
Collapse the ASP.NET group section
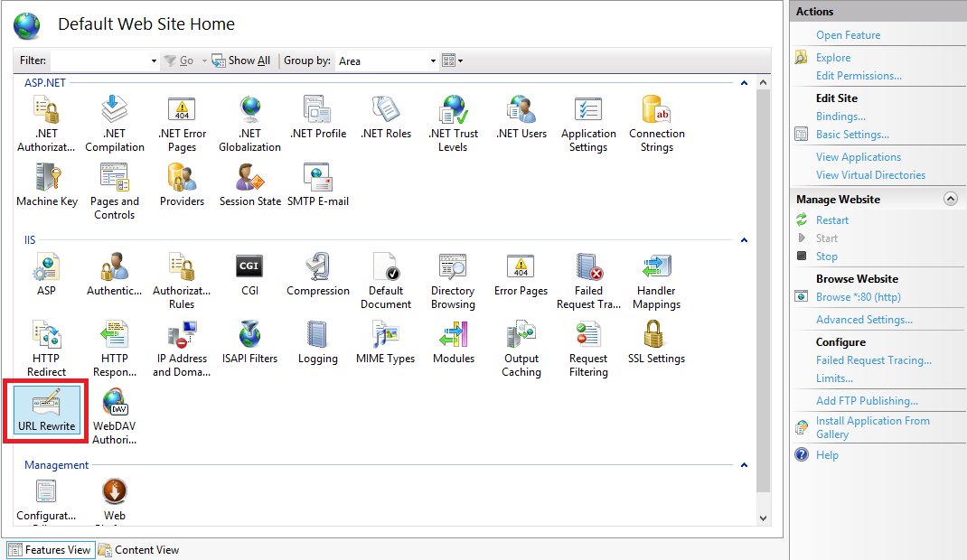[x=744, y=83]
